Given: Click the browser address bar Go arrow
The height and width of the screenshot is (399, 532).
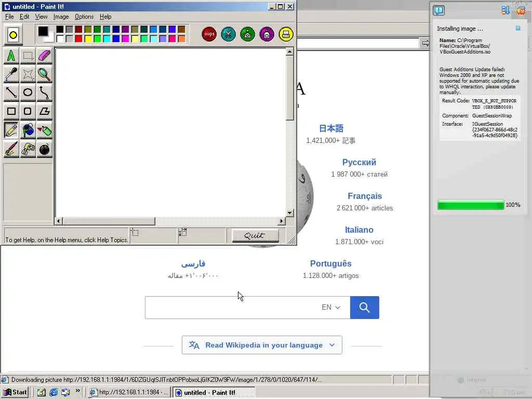Looking at the screenshot, I should tap(425, 43).
